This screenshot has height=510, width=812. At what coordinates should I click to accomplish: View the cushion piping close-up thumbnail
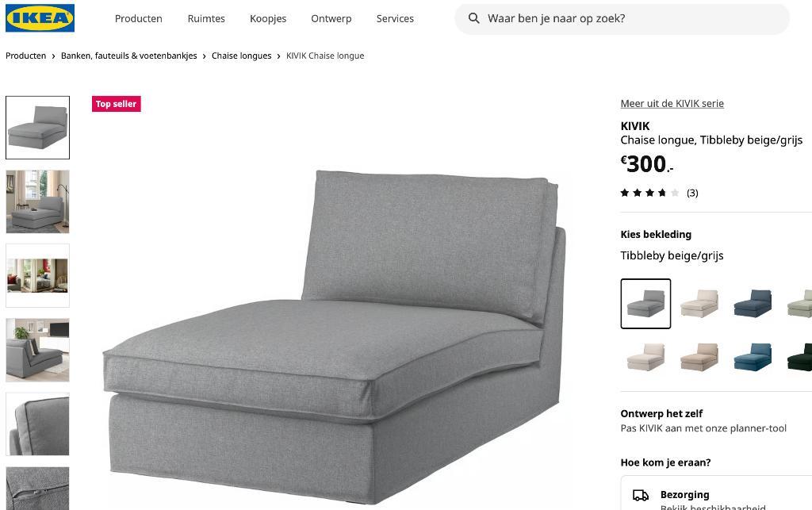click(37, 424)
